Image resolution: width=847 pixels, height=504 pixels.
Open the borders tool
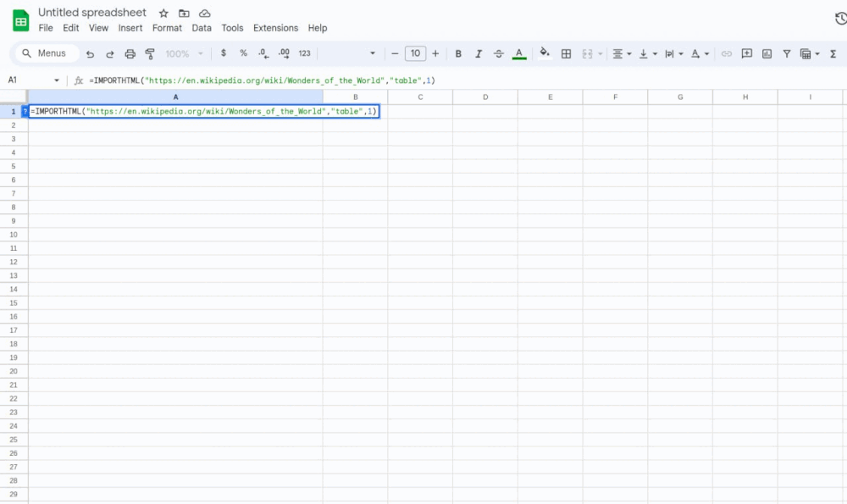[566, 53]
